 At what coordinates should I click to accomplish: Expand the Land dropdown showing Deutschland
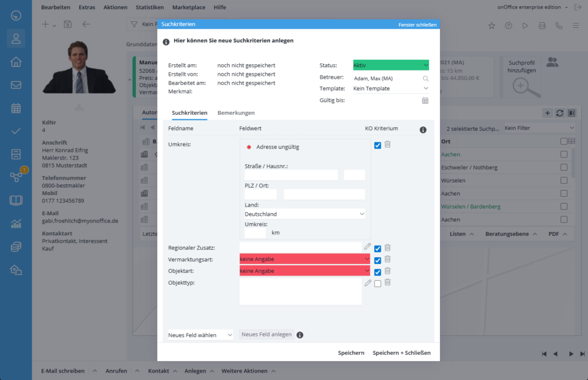pos(304,214)
